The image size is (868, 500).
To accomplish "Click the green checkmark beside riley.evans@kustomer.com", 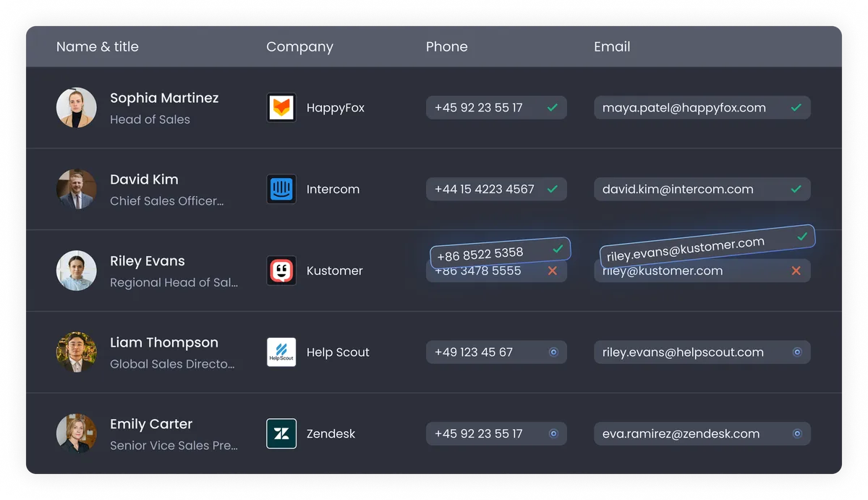I will [x=801, y=237].
